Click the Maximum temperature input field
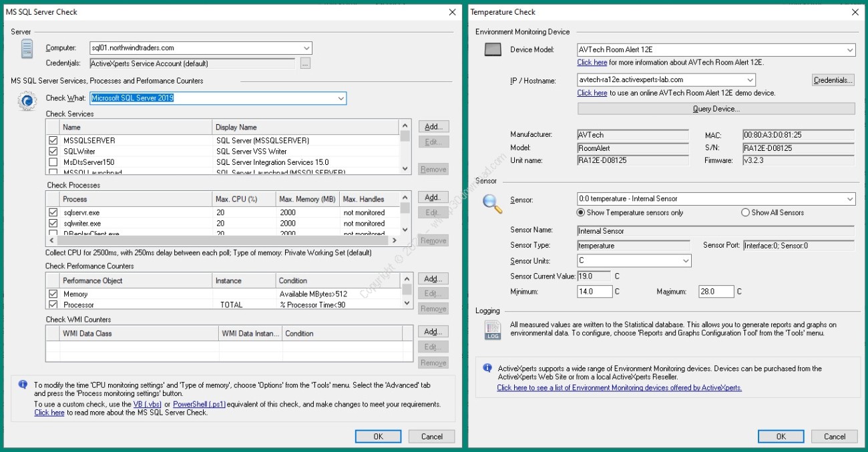Screen dimensions: 868x452 pos(716,292)
